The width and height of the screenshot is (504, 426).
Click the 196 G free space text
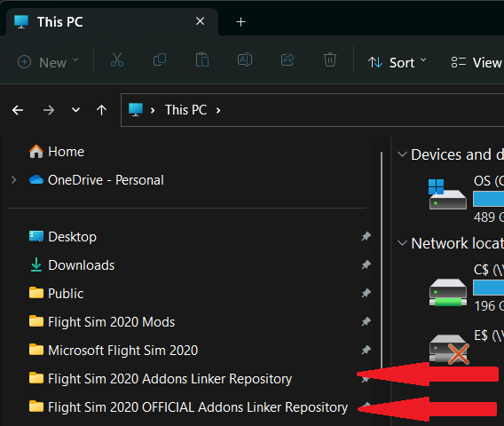489,306
